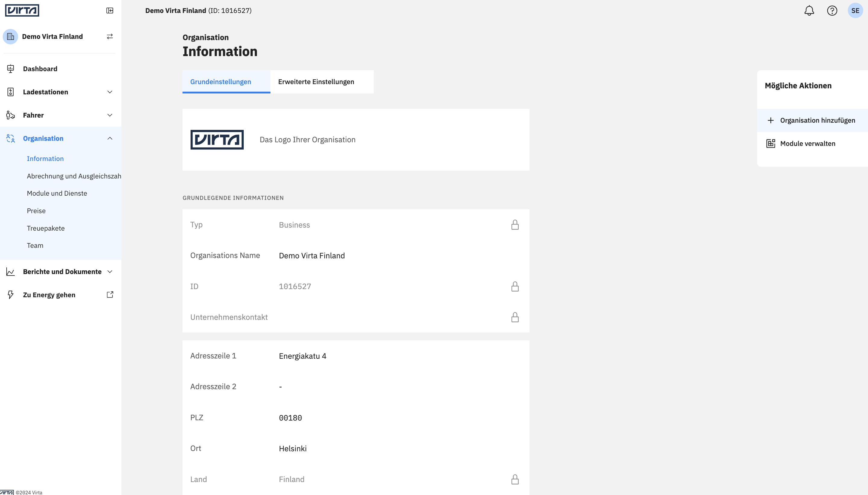
Task: Open help via the question mark icon
Action: click(x=832, y=11)
